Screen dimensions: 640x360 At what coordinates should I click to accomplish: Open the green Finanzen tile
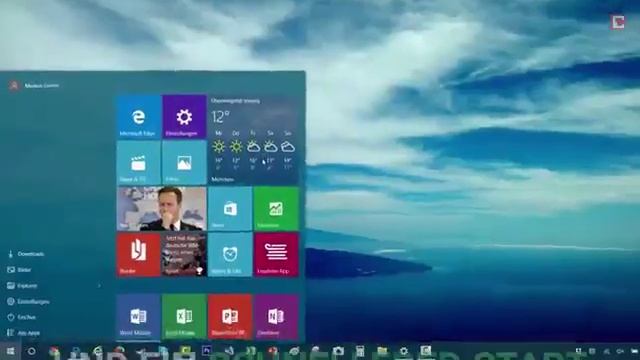point(276,209)
